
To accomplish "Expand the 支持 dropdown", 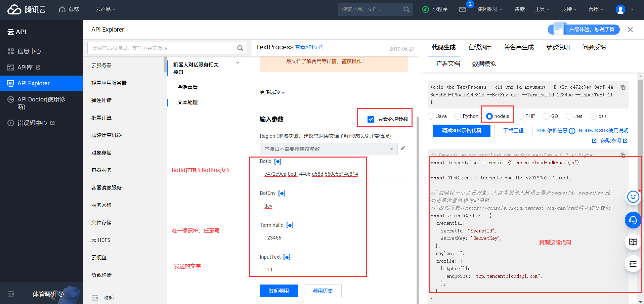I will pyautogui.click(x=569, y=9).
